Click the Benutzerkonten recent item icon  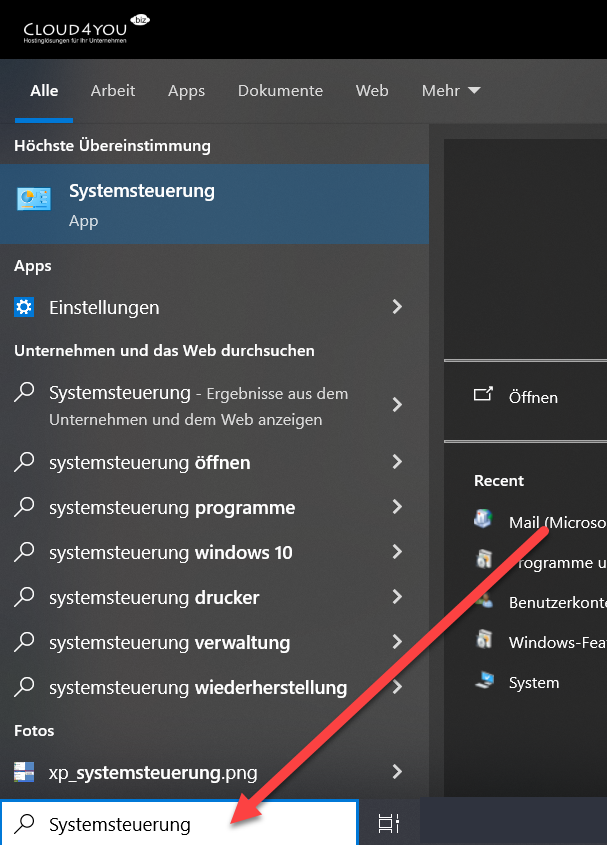point(484,601)
